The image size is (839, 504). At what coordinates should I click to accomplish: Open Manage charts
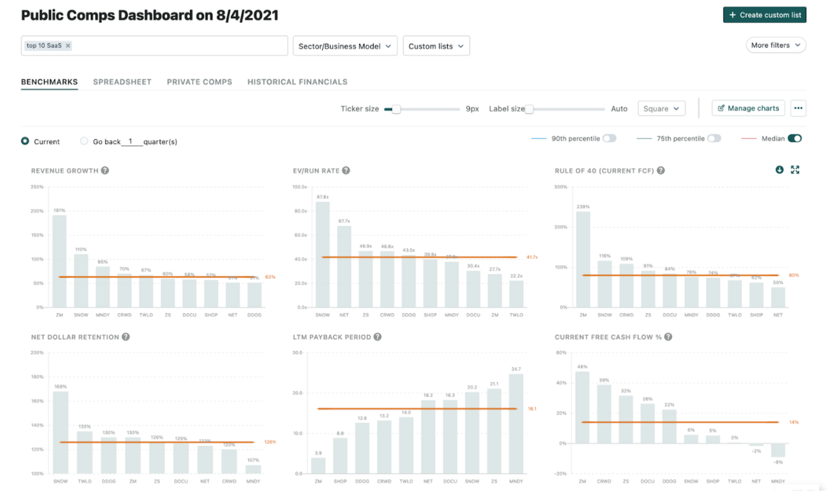tap(748, 108)
